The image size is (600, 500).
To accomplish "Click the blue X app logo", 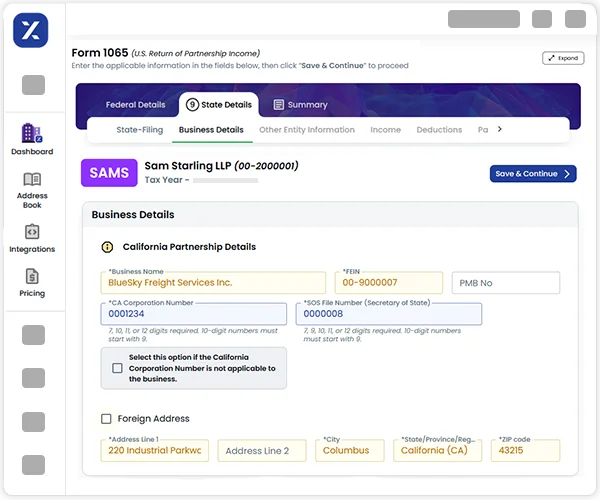I will pyautogui.click(x=31, y=30).
